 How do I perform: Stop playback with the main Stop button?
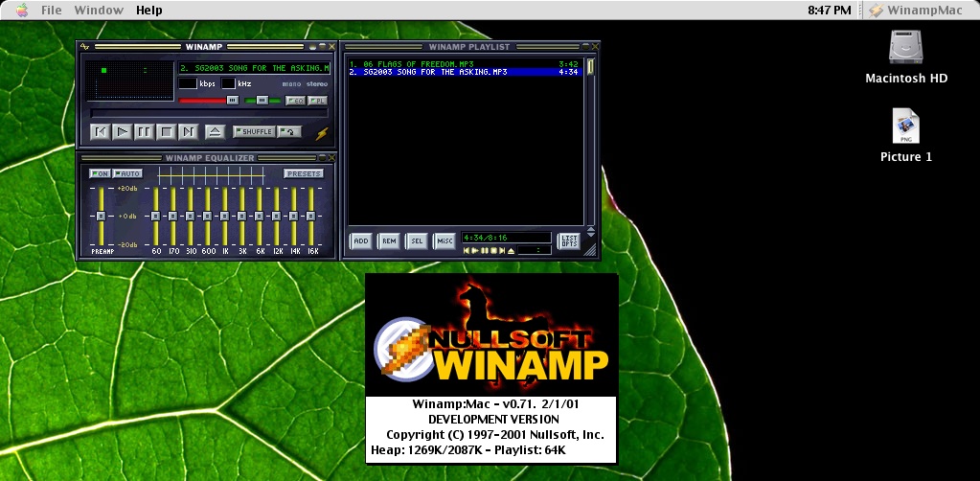(167, 132)
